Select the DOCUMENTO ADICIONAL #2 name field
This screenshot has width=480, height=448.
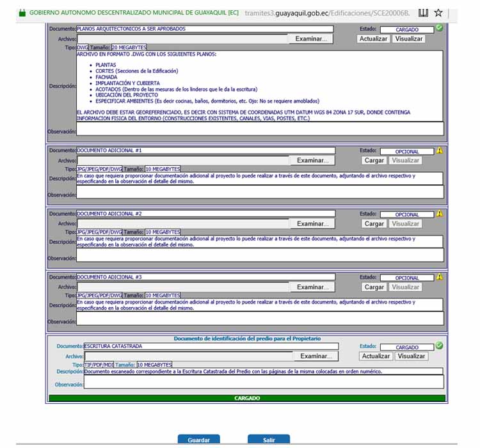pos(205,214)
